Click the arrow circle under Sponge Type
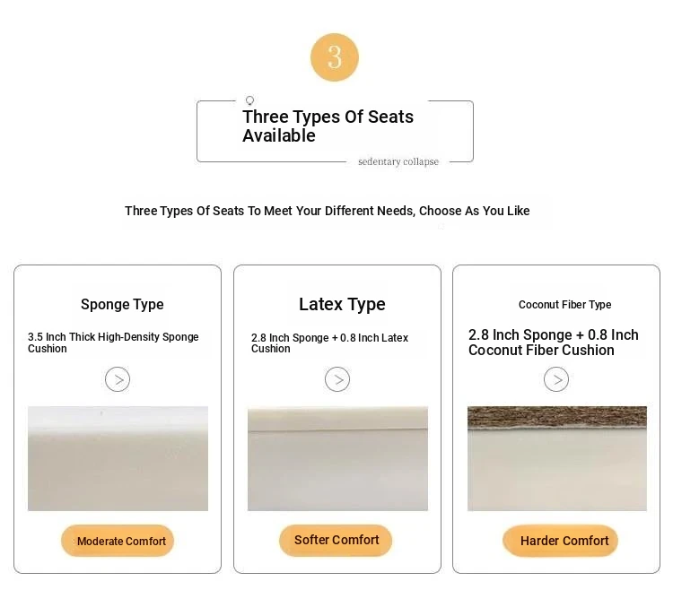 click(x=118, y=379)
